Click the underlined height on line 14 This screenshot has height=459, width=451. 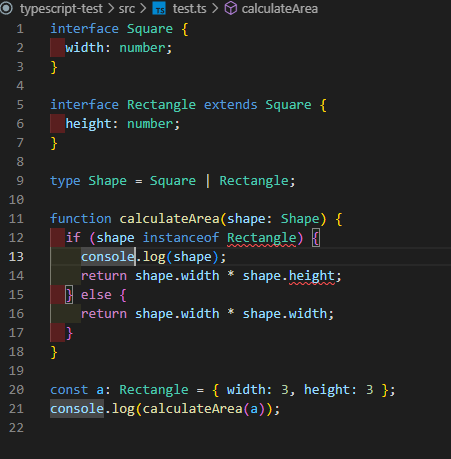[x=311, y=276]
